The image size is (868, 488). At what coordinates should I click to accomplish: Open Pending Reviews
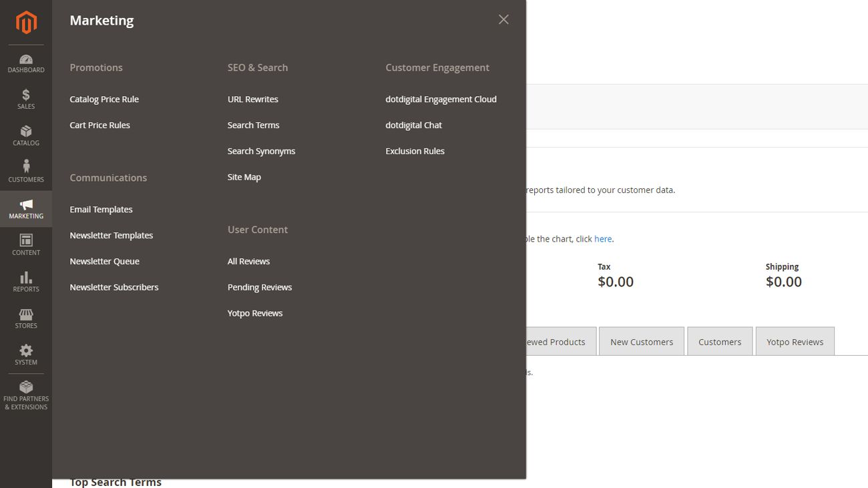coord(259,287)
